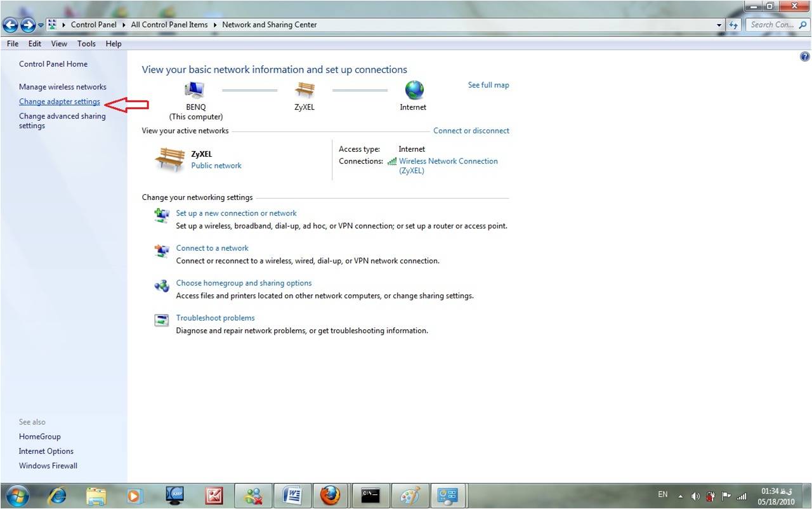This screenshot has width=812, height=509.
Task: Open the address bar history dropdown
Action: tap(719, 25)
